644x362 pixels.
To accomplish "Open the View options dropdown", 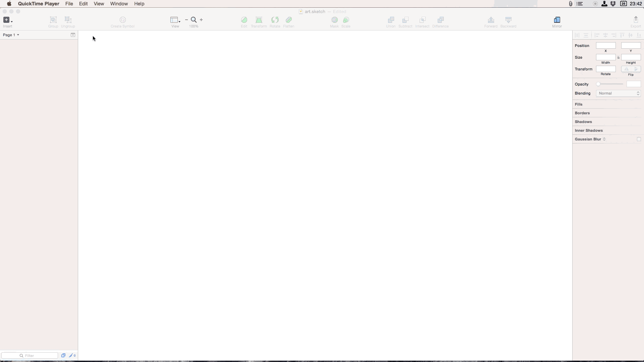I will [175, 20].
